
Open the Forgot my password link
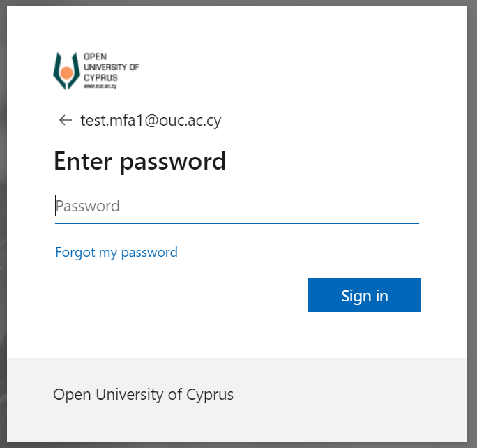[116, 253]
